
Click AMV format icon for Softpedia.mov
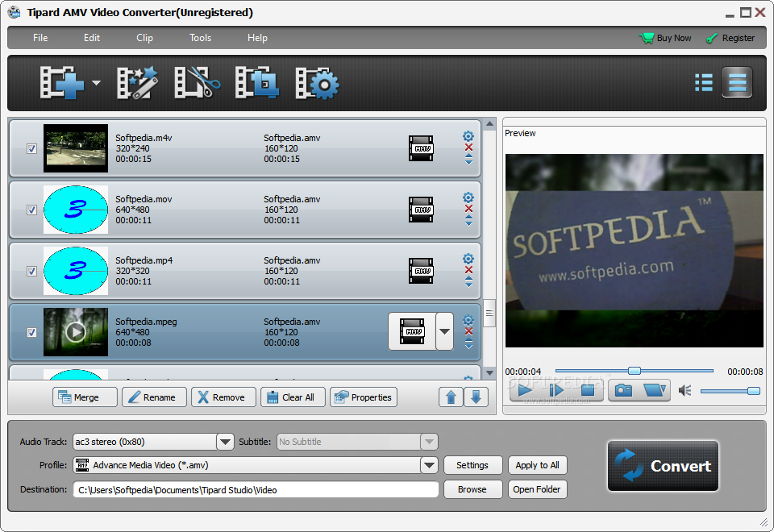421,210
